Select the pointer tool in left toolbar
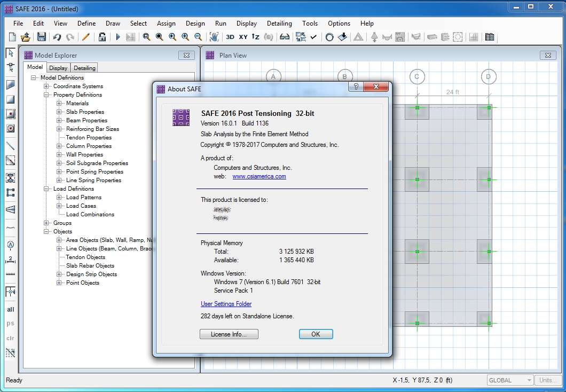The height and width of the screenshot is (392, 566). (x=11, y=53)
